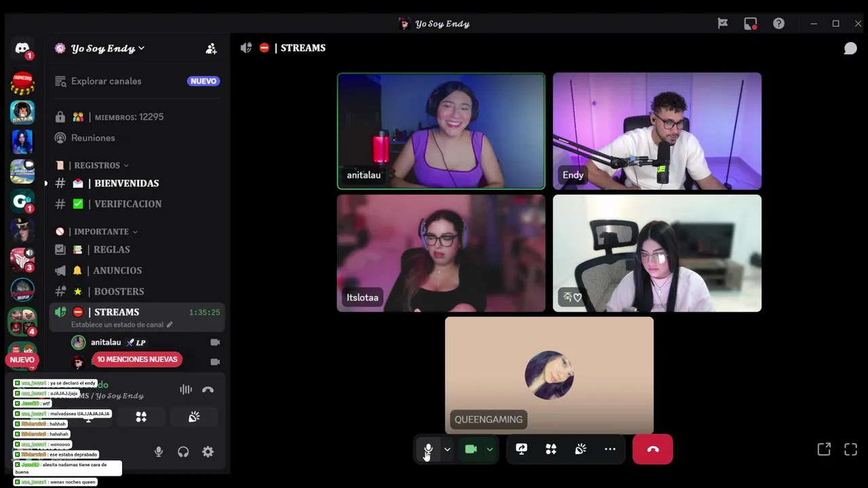Viewport: 868px width, 488px height.
Task: Open activities icon in sidebar voice panel
Action: click(x=141, y=417)
